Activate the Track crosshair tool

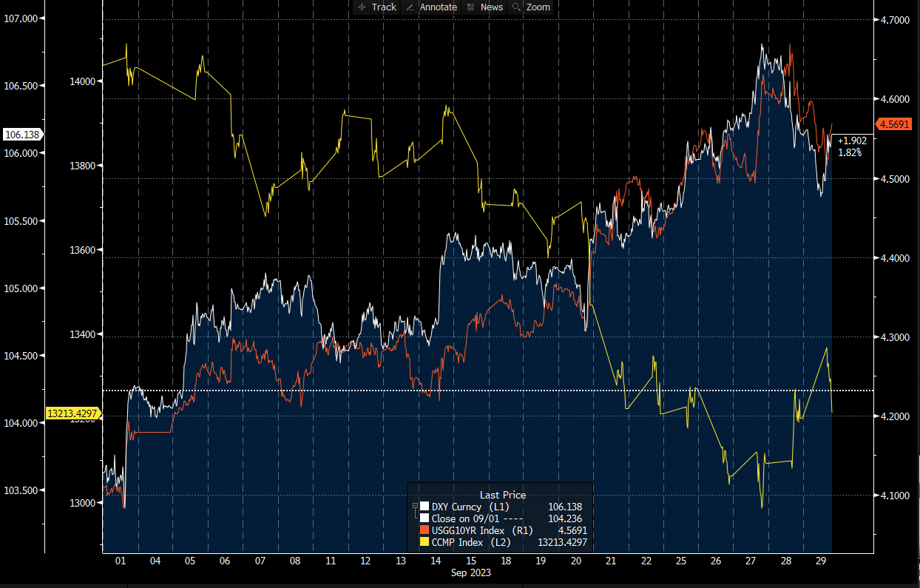point(376,7)
